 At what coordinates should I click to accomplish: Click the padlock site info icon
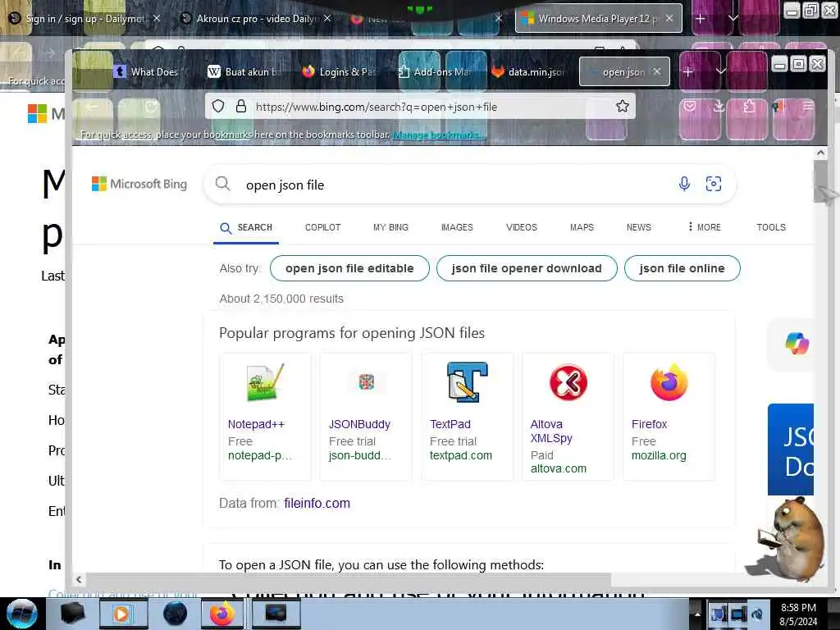point(241,106)
